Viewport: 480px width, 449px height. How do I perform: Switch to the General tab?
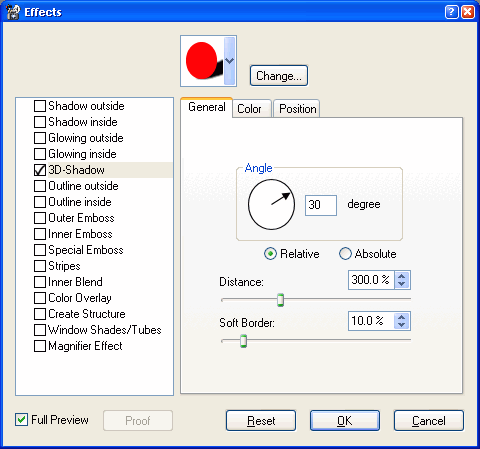tap(206, 107)
